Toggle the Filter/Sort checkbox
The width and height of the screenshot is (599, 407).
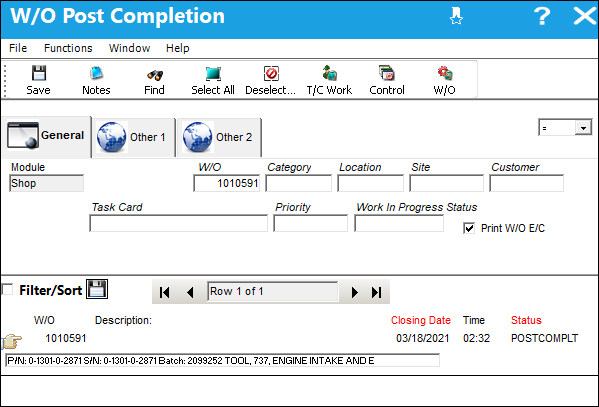pos(7,289)
